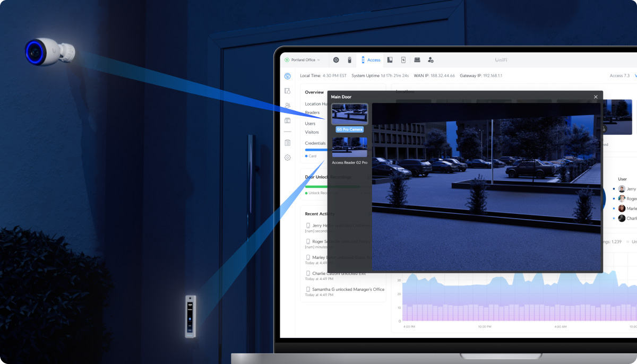Click phone icon beside Marley entry
This screenshot has height=364, width=637.
tap(308, 257)
